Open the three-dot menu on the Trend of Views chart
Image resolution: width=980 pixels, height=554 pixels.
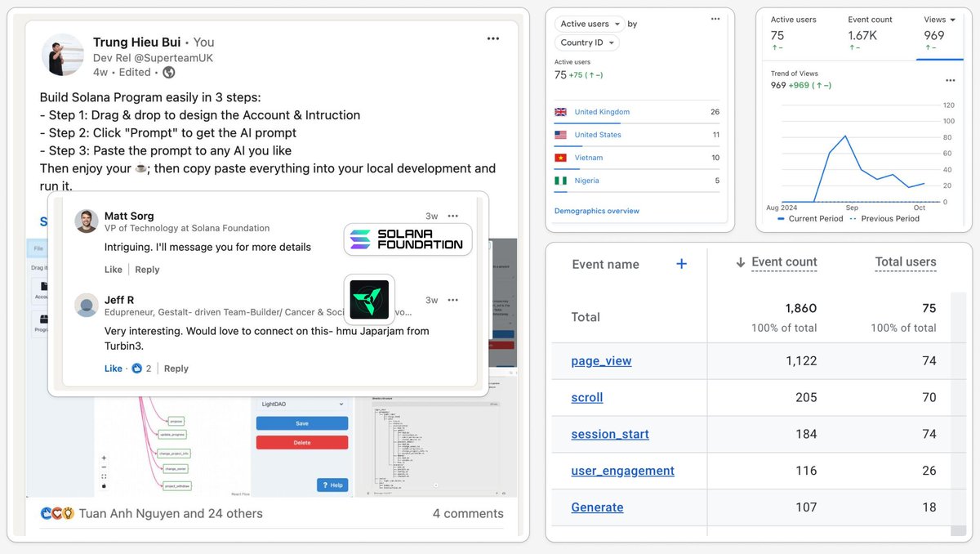[951, 81]
